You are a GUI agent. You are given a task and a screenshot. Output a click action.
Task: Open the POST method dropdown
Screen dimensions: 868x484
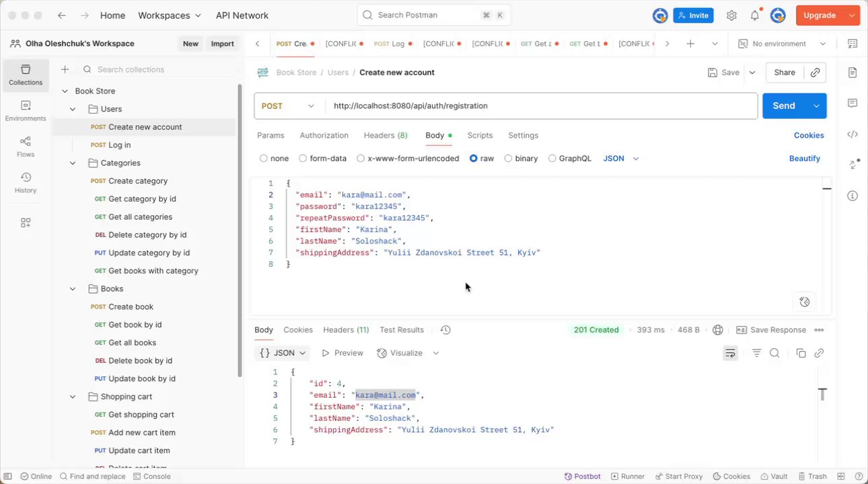coord(288,106)
